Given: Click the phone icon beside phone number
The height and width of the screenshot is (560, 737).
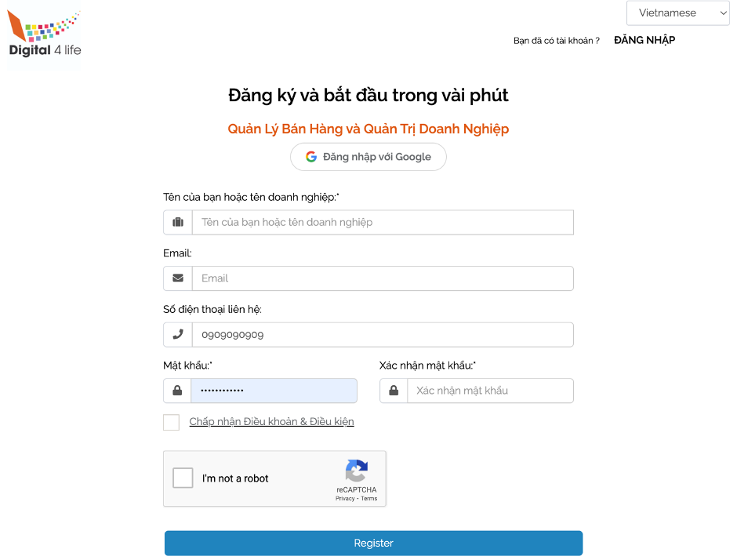Looking at the screenshot, I should tap(178, 334).
